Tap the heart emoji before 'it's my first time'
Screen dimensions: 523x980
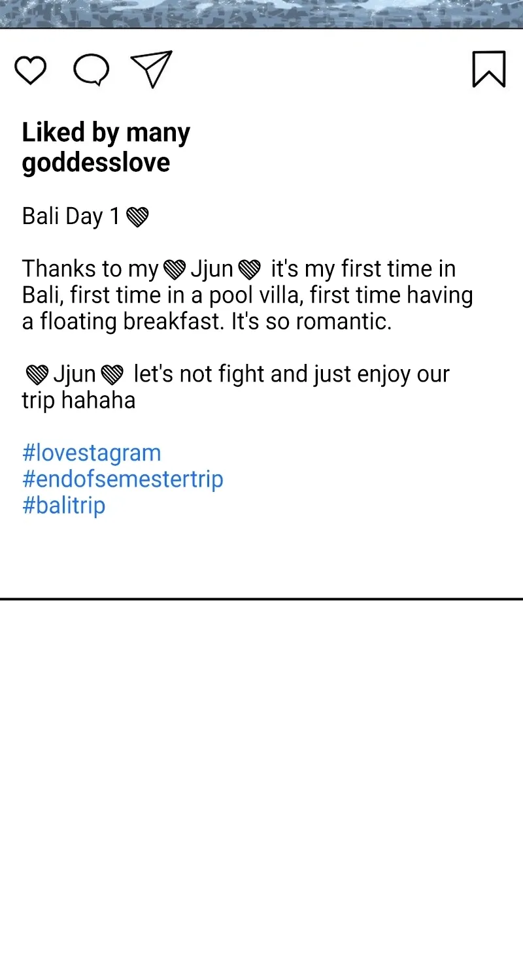pos(250,269)
